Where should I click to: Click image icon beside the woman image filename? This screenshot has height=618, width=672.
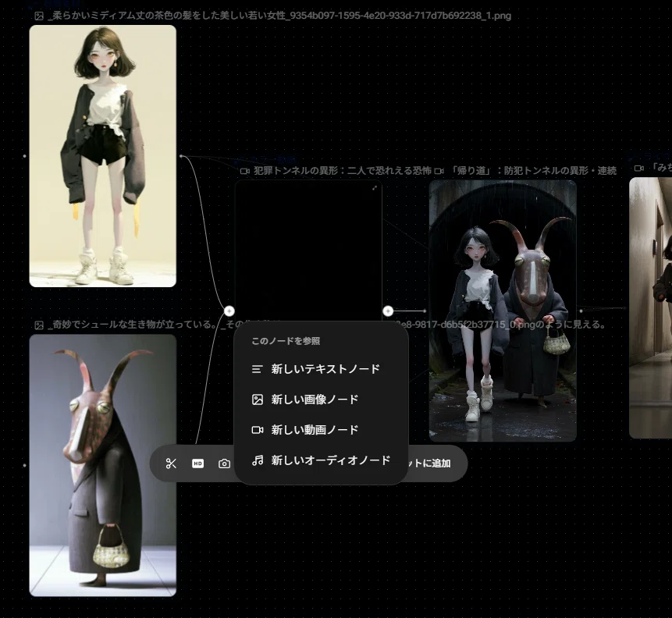39,16
